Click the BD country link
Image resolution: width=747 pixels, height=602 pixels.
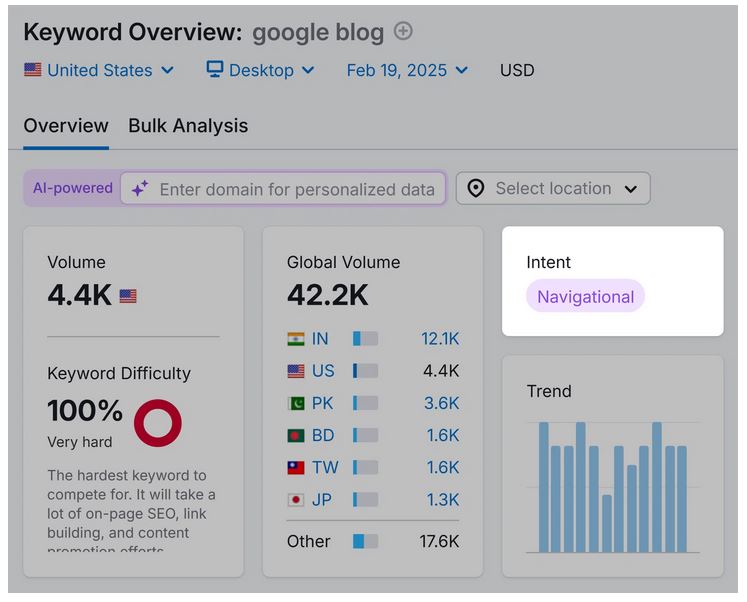[x=323, y=435]
